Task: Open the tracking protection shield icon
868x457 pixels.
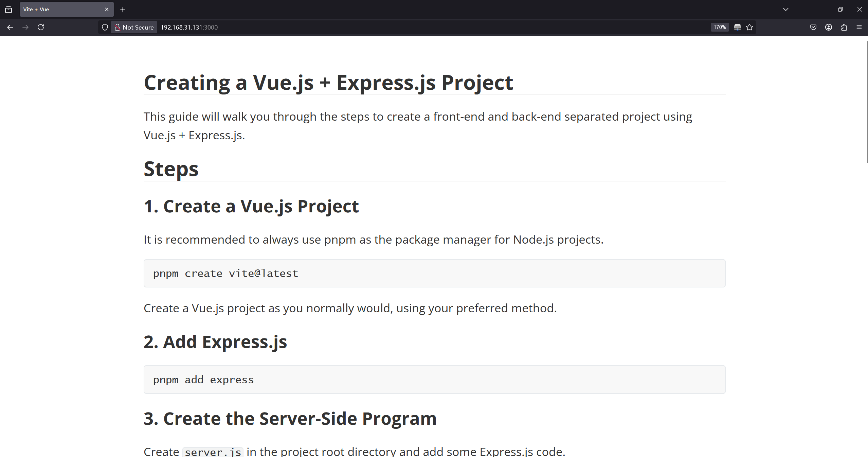Action: point(105,27)
